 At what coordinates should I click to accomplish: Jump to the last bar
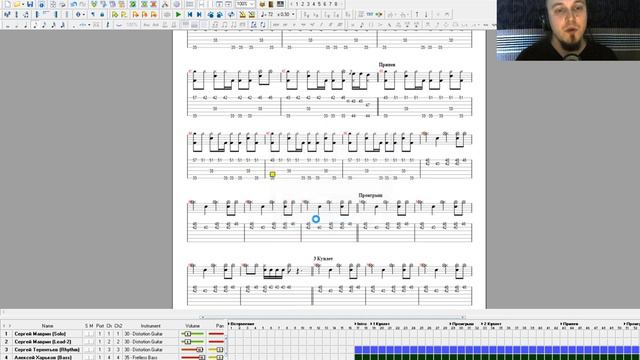click(x=199, y=14)
